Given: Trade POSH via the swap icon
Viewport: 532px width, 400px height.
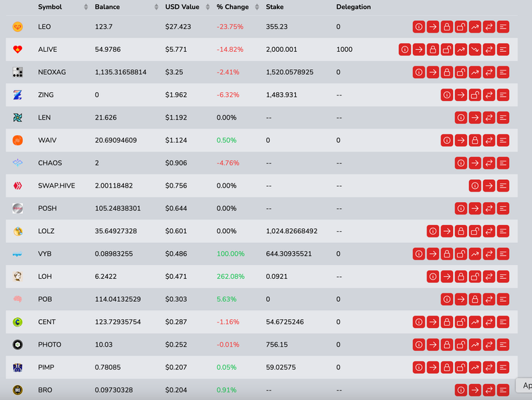Looking at the screenshot, I should click(489, 208).
